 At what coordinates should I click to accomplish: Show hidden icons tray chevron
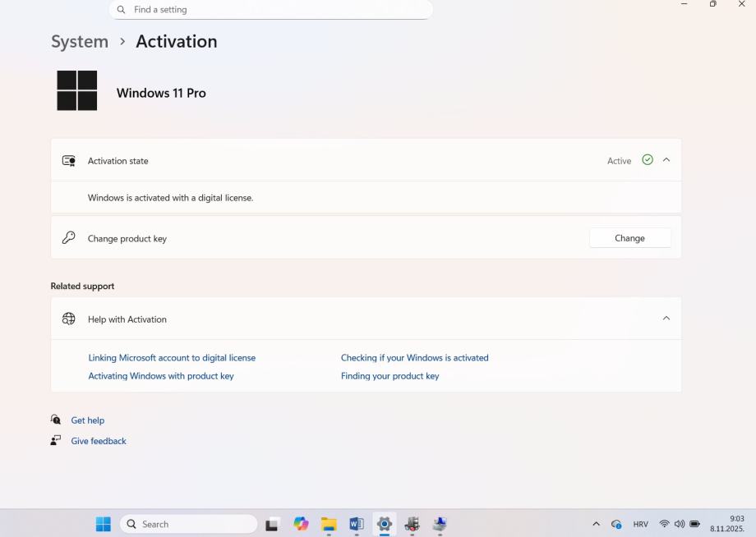[597, 524]
